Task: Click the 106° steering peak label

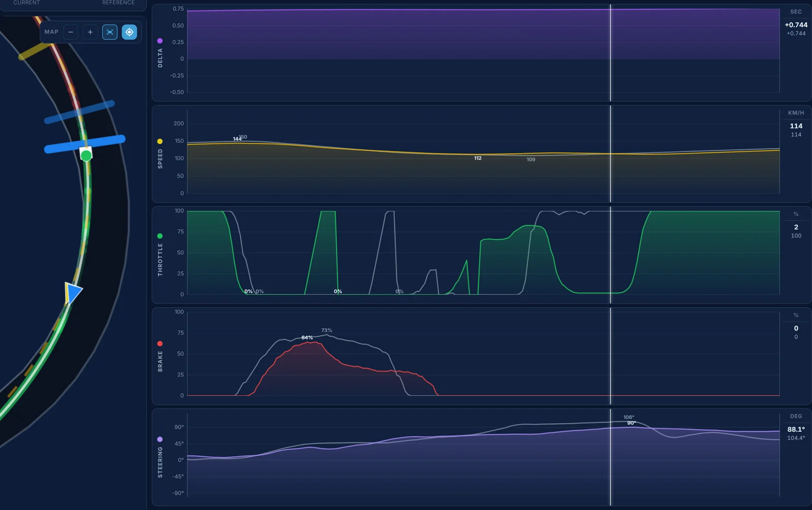Action: [629, 417]
